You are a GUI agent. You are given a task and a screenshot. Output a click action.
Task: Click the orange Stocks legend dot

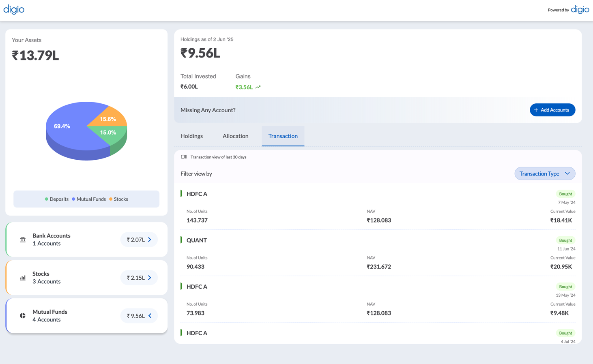111,199
